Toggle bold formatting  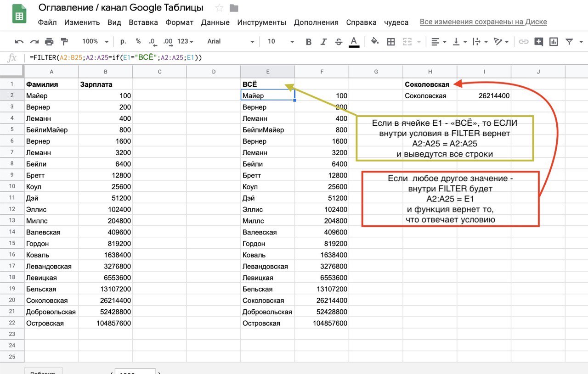coord(309,42)
